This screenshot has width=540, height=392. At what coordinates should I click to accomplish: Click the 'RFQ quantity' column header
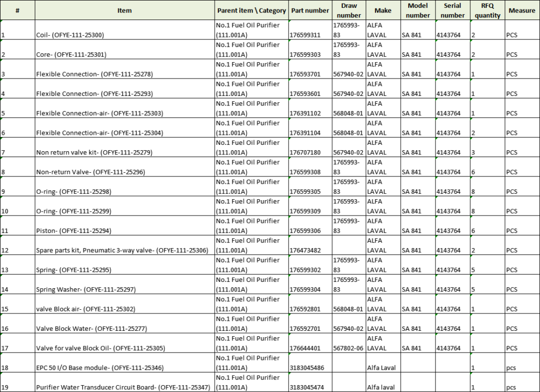(x=487, y=11)
